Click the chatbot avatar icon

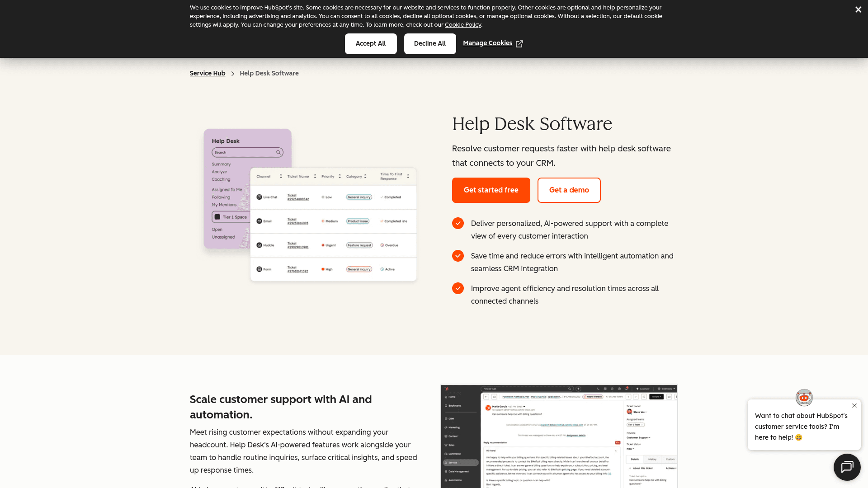(804, 398)
